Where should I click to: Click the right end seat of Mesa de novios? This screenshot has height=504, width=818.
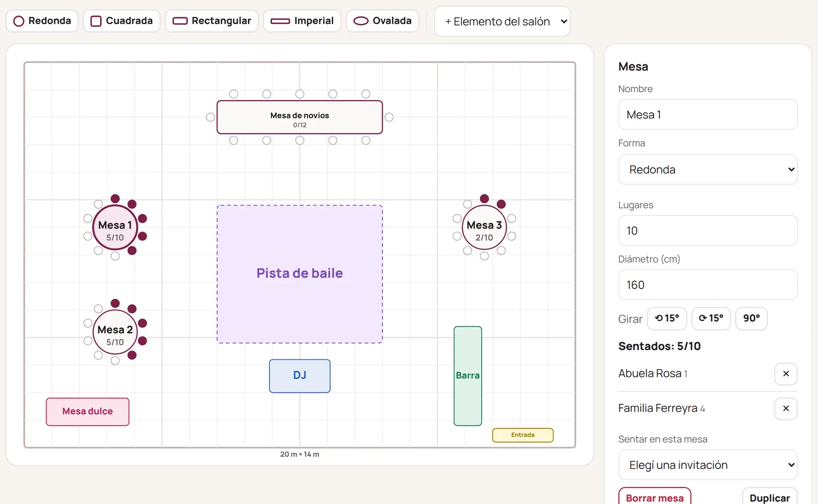(x=389, y=117)
